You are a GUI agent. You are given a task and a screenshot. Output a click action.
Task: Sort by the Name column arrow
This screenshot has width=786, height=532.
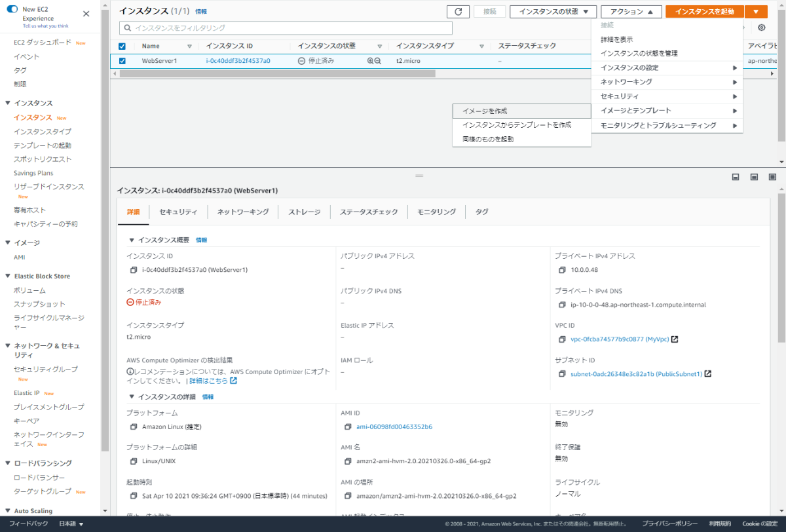click(x=190, y=47)
